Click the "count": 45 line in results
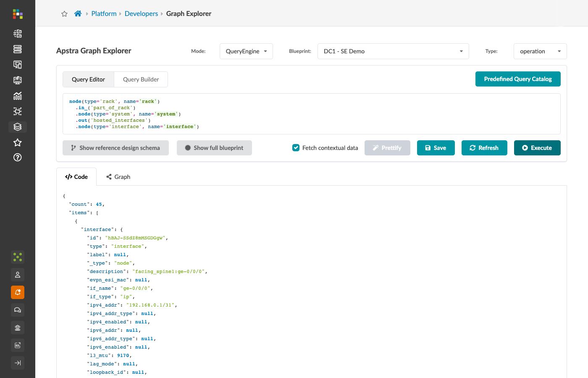 (x=87, y=205)
